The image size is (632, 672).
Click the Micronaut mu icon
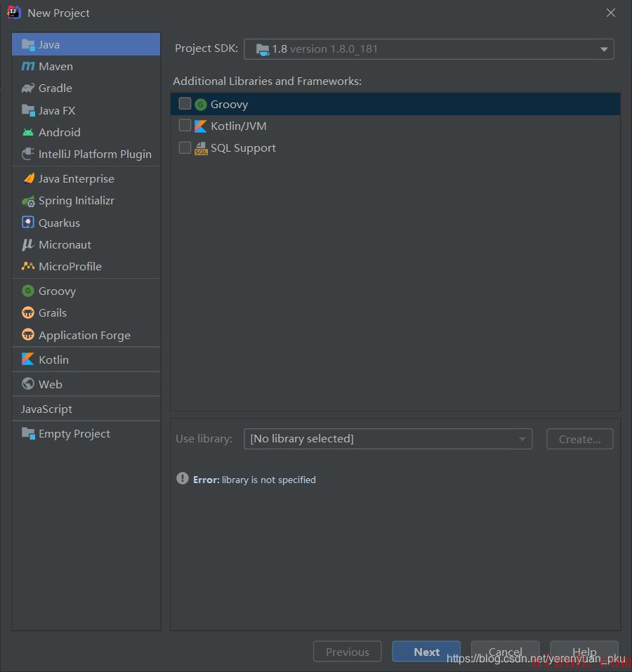point(28,244)
